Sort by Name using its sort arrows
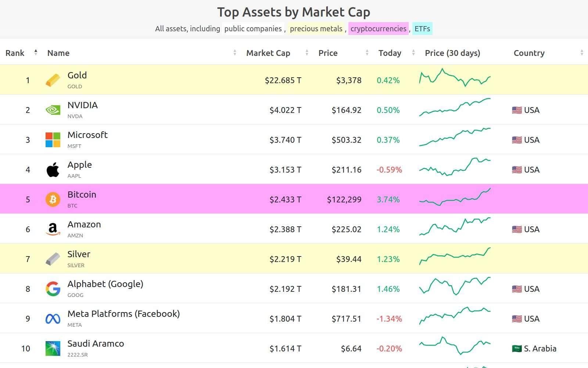Screen dimensions: 588x368 coord(235,53)
